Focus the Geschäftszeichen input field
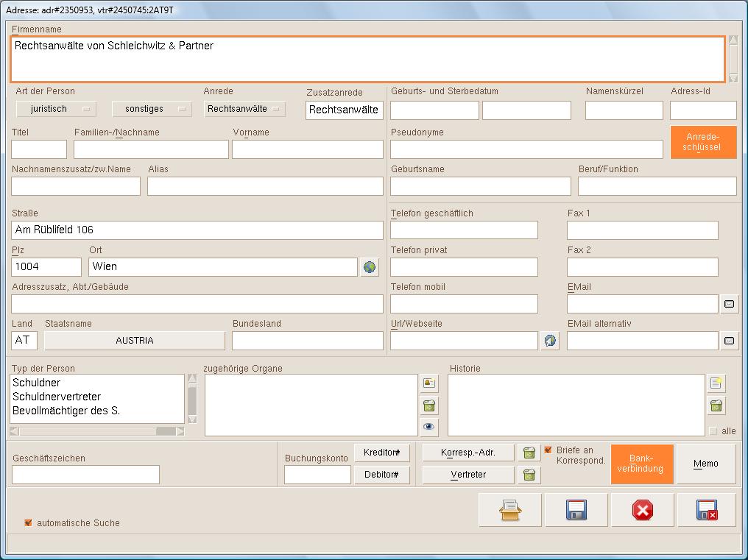This screenshot has width=748, height=560. click(x=86, y=475)
